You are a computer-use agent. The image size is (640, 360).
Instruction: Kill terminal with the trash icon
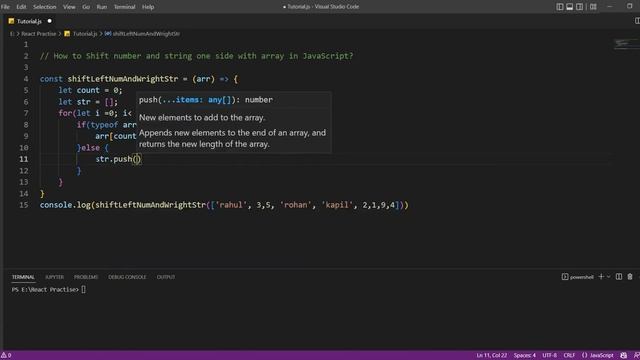point(630,277)
